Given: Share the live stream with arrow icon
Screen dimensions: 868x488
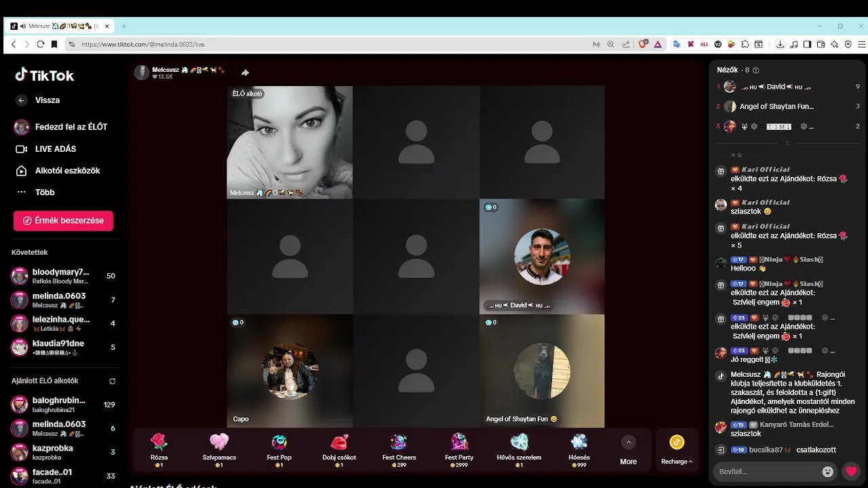Looking at the screenshot, I should click(245, 73).
